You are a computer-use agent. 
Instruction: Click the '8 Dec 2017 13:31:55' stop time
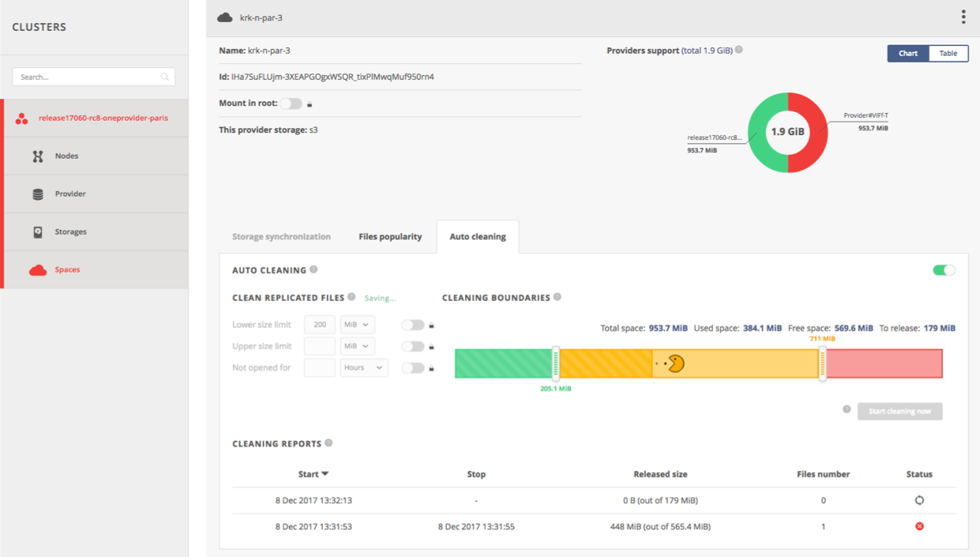tap(476, 526)
